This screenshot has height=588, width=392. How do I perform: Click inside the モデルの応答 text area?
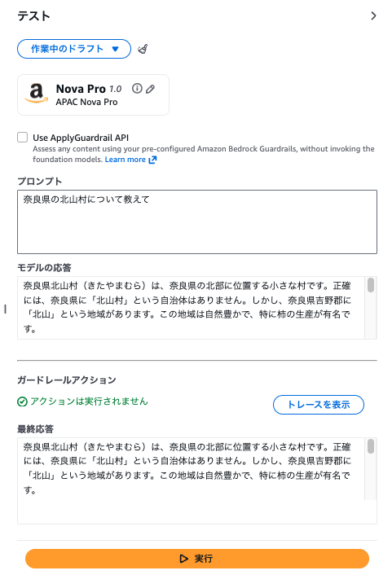(x=191, y=308)
